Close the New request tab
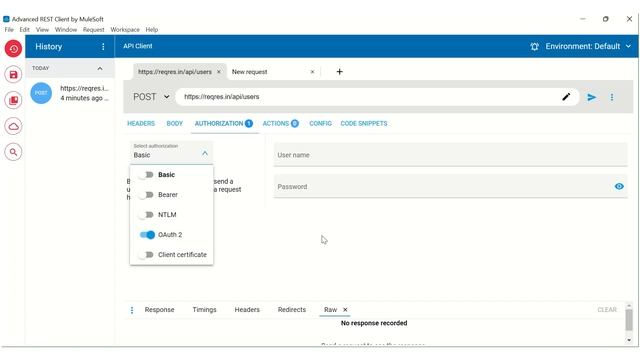Viewport: 640px width, 360px height. pos(312,72)
